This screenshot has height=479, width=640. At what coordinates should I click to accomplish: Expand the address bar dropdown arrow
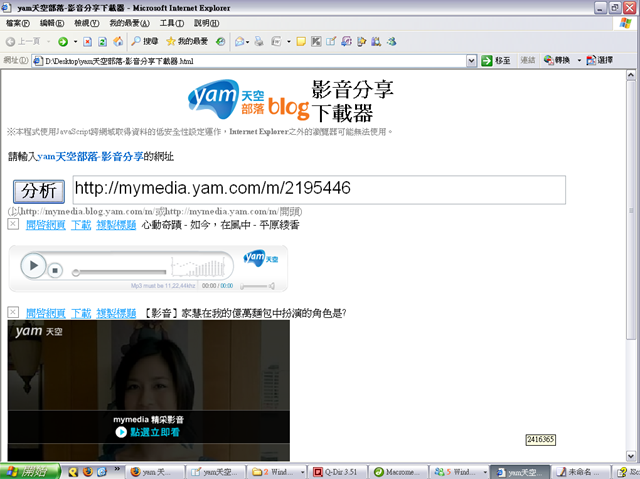(x=471, y=61)
